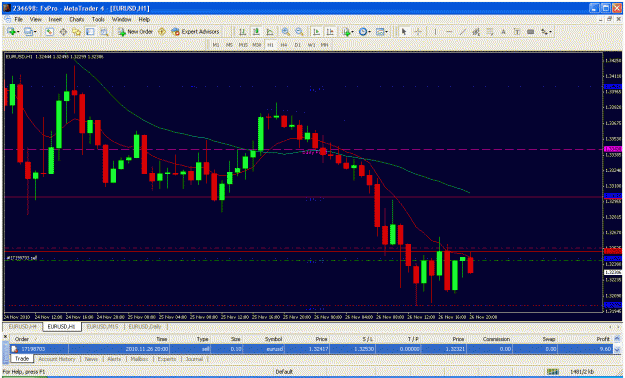Select the Text tool A icon
The height and width of the screenshot is (378, 625).
(503, 32)
